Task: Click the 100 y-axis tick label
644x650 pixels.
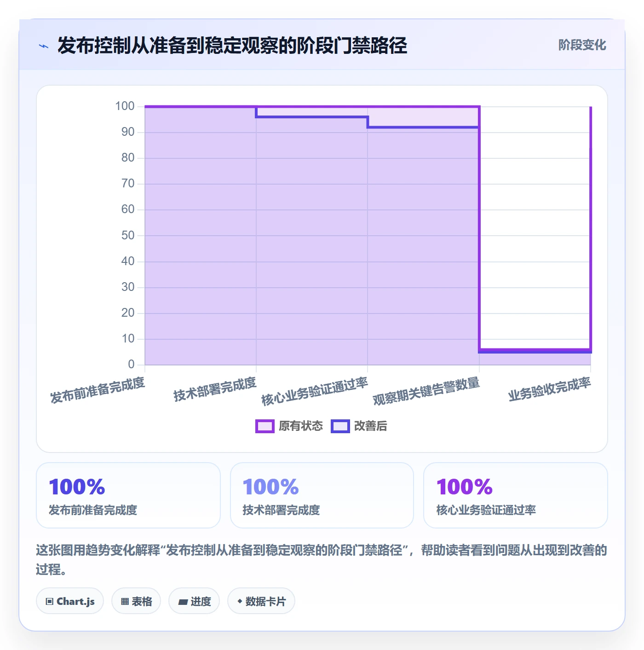Action: (125, 106)
